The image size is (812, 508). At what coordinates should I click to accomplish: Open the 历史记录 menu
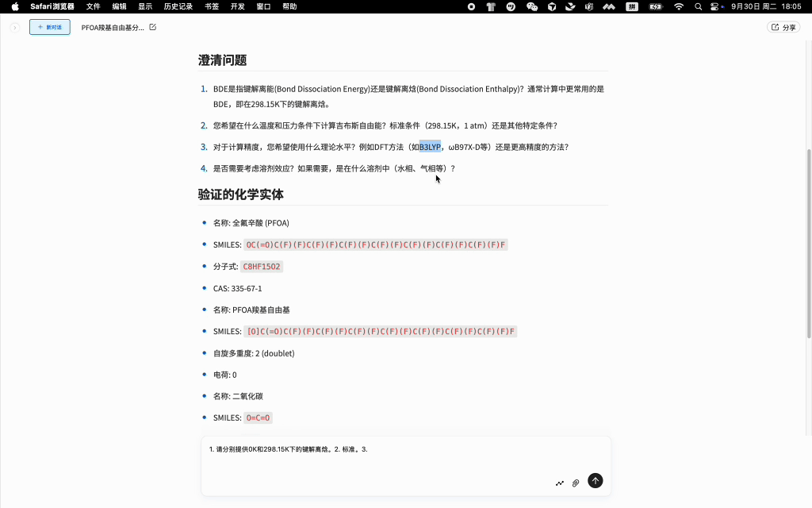pos(178,6)
